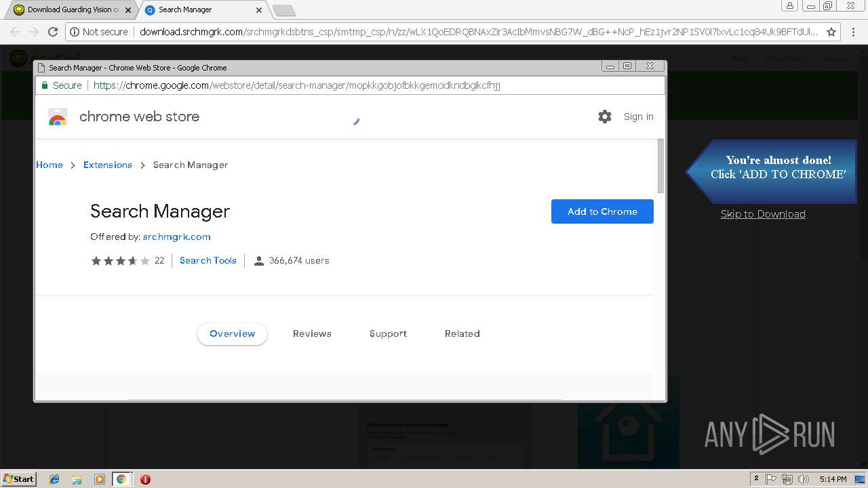
Task: Open the srchmgrk.com publisher link
Action: click(x=177, y=237)
